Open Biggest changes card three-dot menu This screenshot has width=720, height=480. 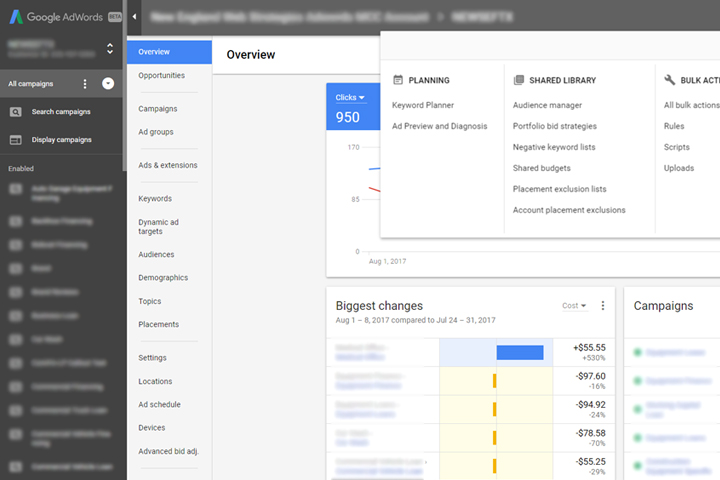(602, 306)
